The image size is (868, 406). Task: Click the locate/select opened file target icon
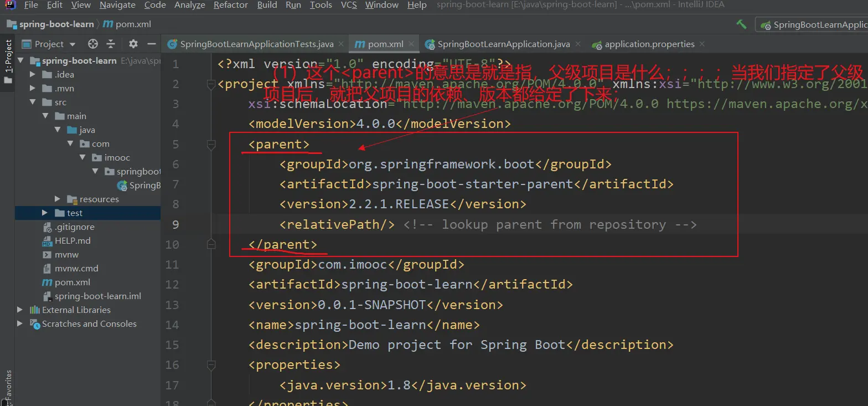coord(93,44)
